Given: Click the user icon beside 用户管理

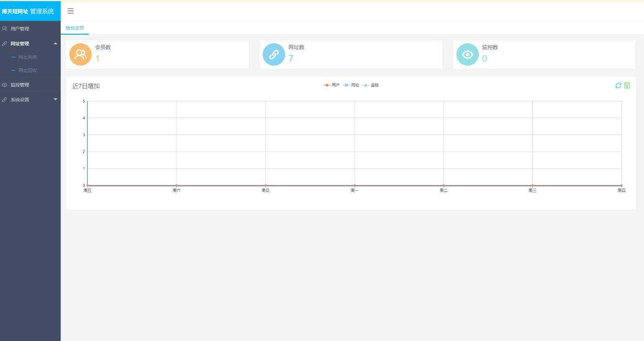Looking at the screenshot, I should point(4,29).
